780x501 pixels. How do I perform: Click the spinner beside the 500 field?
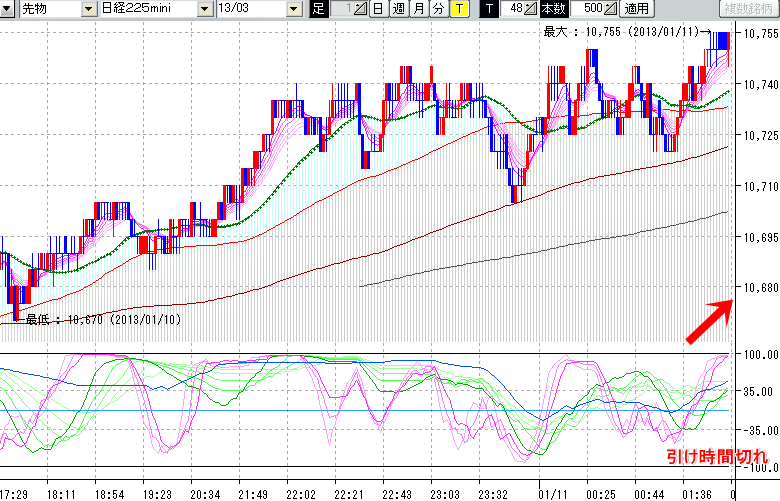coord(612,9)
